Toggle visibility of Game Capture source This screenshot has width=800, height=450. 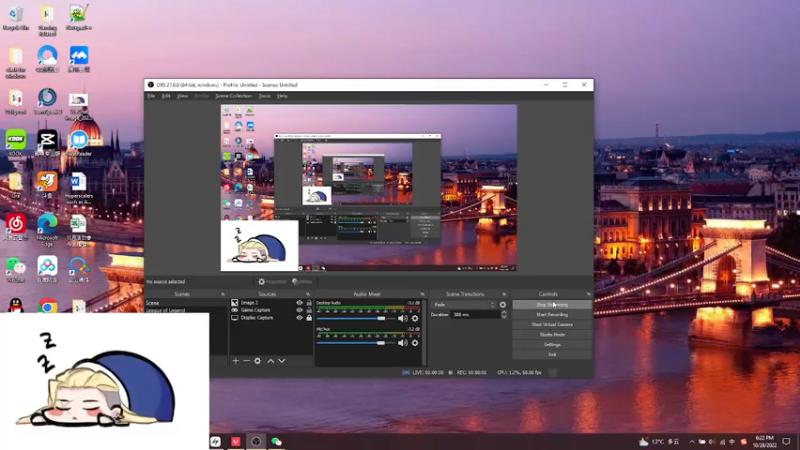[299, 310]
